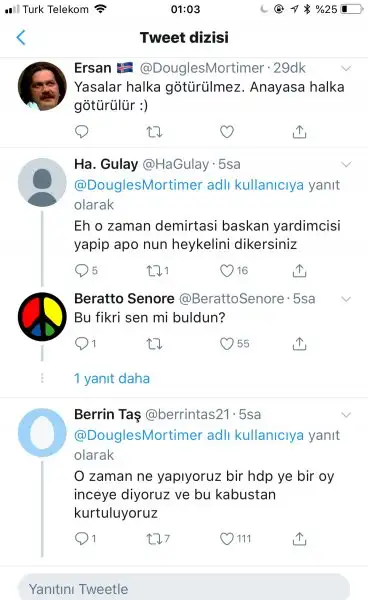Show '1 yanıt daha' hidden reply

pyautogui.click(x=112, y=378)
